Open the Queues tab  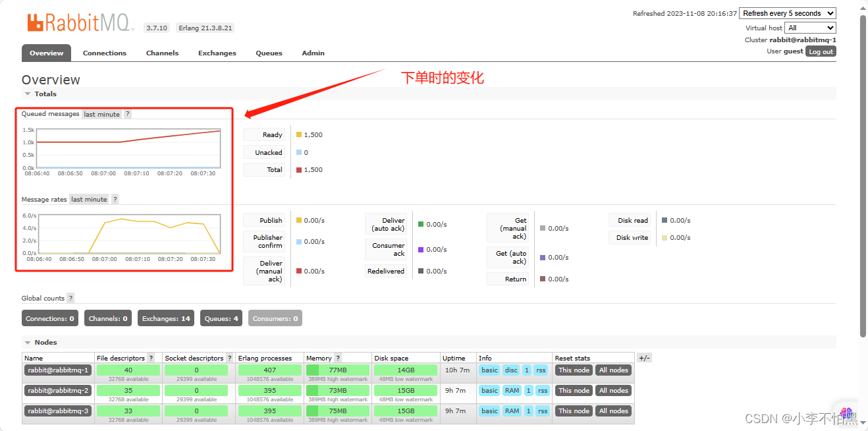(269, 53)
